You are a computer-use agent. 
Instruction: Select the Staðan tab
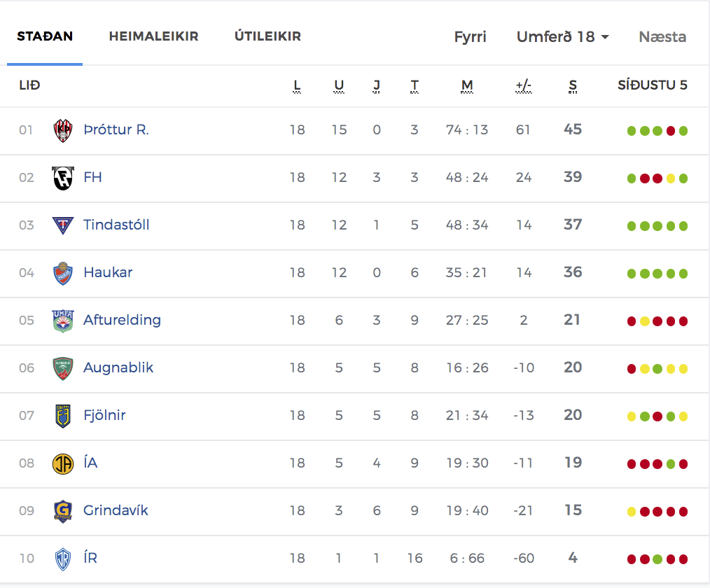tap(45, 36)
